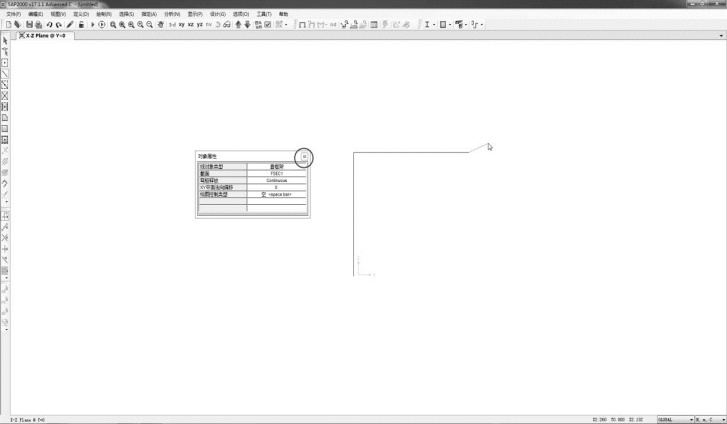Screen dimensions: 727x424
Task: Open the units dropdown in status bar
Action: tap(710, 419)
